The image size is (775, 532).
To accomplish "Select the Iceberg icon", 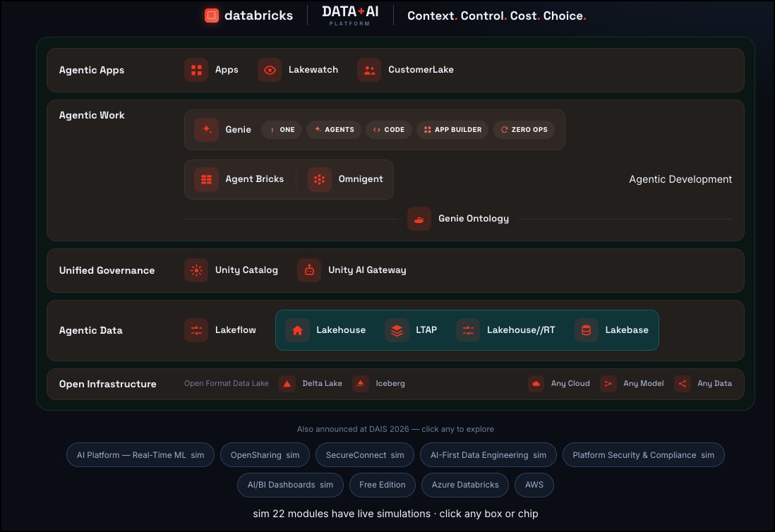I will click(x=360, y=384).
